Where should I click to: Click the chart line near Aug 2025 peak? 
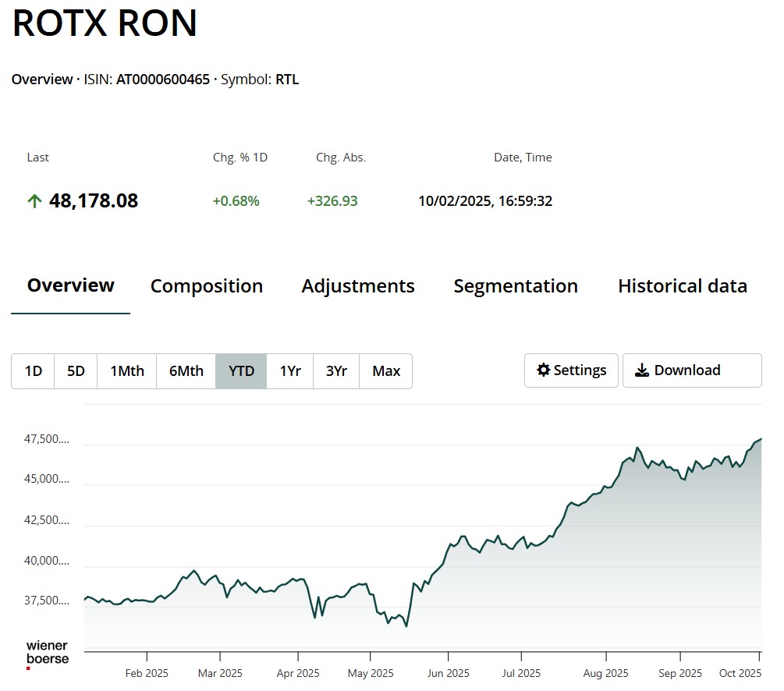point(637,448)
